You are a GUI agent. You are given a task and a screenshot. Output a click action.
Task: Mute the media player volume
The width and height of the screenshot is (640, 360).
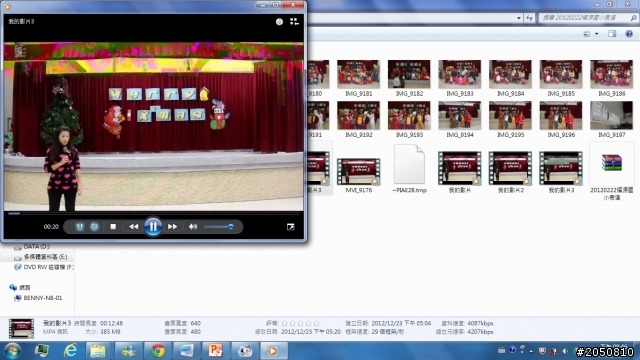pyautogui.click(x=193, y=227)
